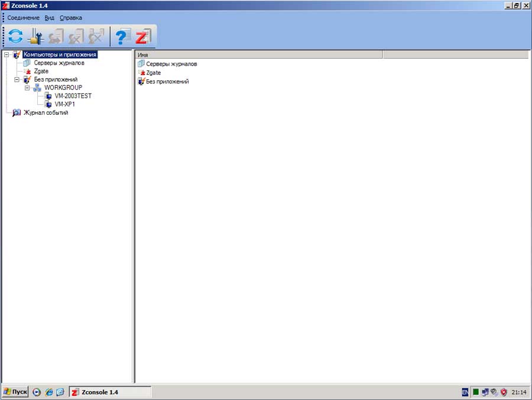This screenshot has width=532, height=400.
Task: Click the red security shield tray icon
Action: click(504, 392)
